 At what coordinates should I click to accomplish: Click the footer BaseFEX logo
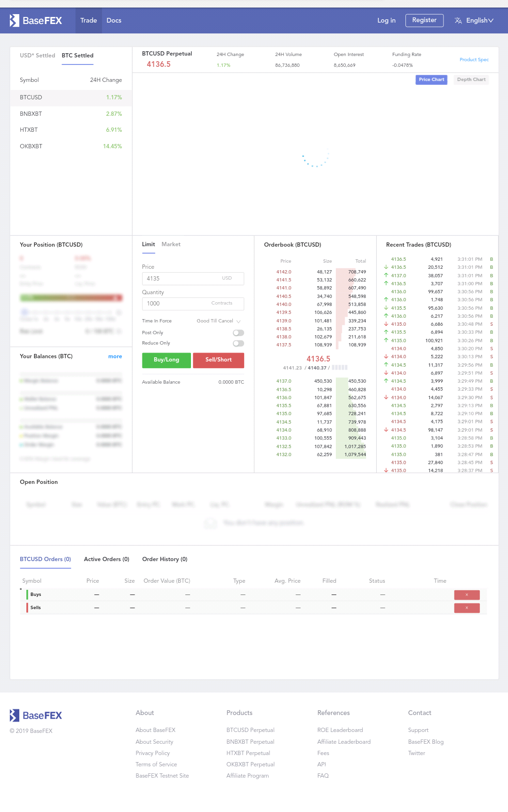[x=36, y=716]
